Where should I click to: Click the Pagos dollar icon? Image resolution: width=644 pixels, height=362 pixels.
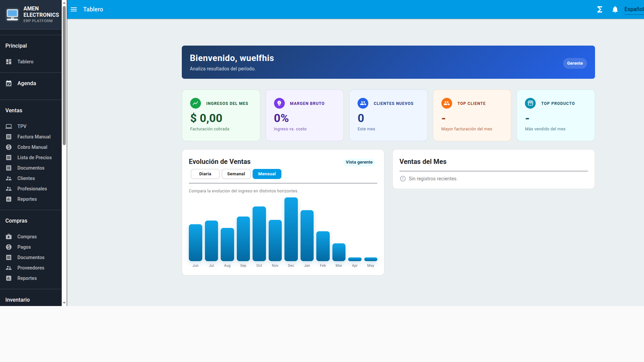(x=9, y=247)
